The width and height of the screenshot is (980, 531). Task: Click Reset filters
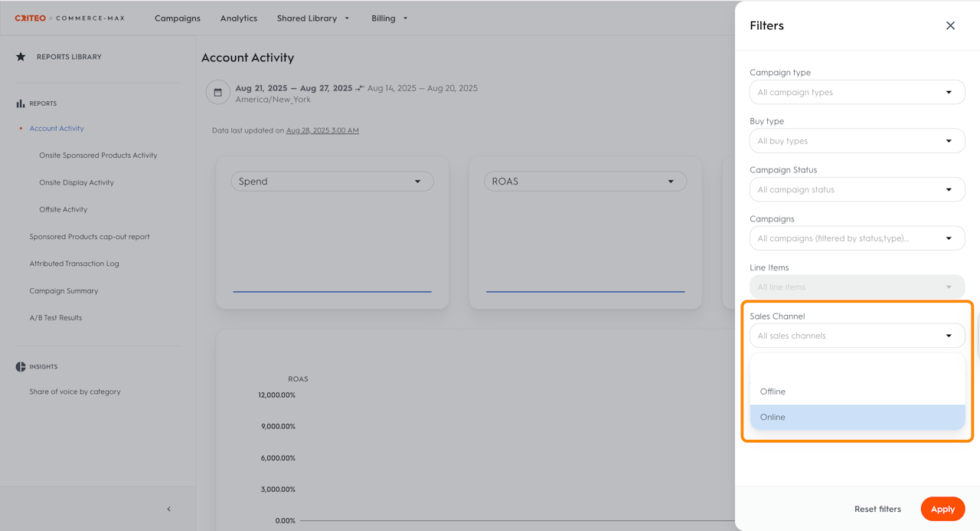click(x=877, y=509)
